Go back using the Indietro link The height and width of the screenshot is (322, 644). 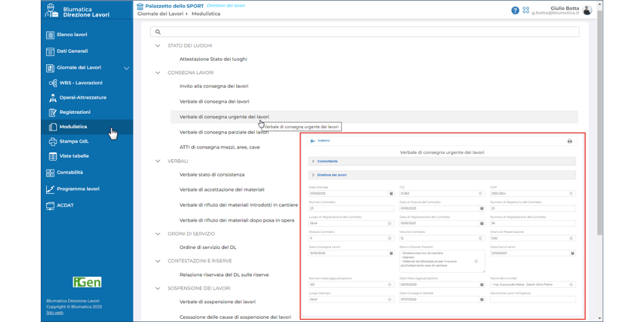click(320, 141)
